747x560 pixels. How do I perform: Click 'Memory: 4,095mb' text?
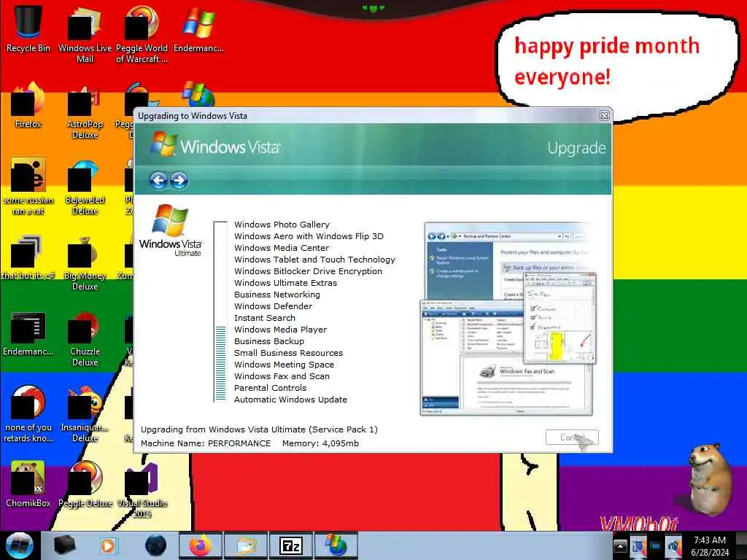tap(320, 443)
